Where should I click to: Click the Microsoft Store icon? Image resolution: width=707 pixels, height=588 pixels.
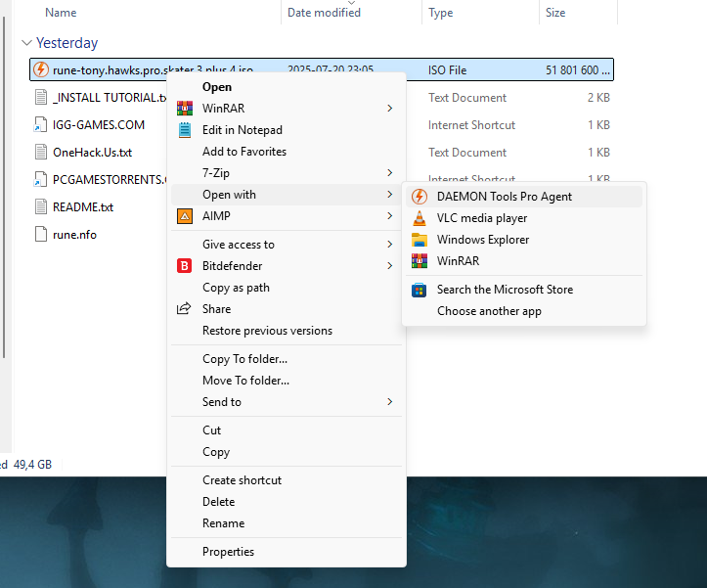pyautogui.click(x=419, y=290)
